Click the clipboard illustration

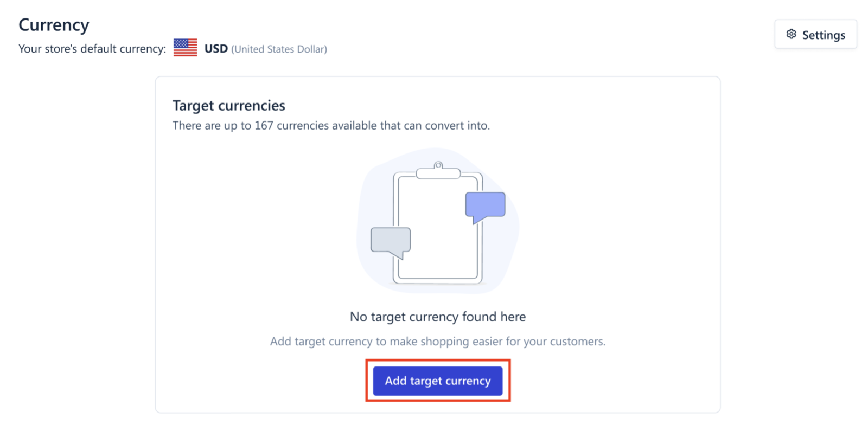tap(438, 223)
